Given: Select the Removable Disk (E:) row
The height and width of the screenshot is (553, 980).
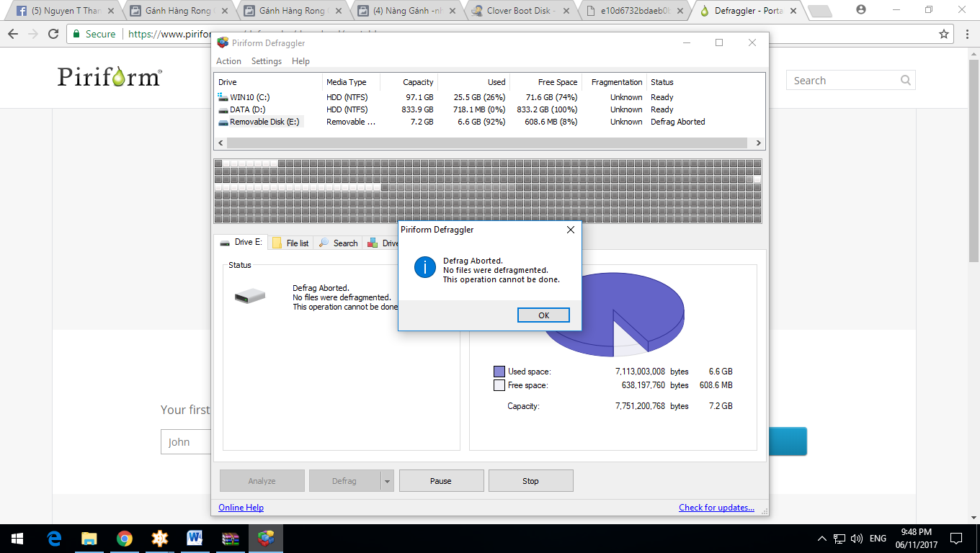Looking at the screenshot, I should click(x=489, y=122).
